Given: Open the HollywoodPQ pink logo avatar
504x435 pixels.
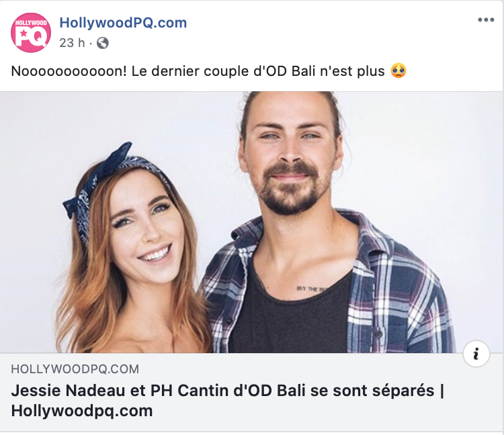Looking at the screenshot, I should pyautogui.click(x=31, y=32).
